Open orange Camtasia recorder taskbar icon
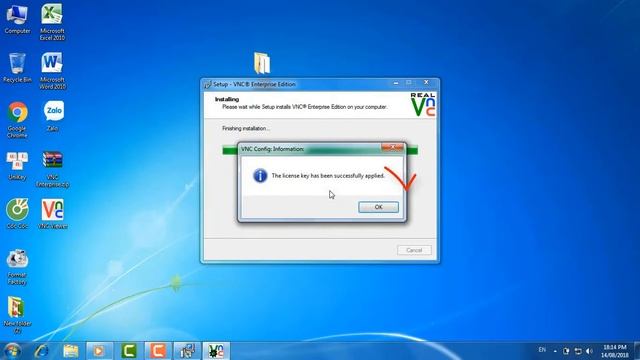The width and height of the screenshot is (640, 360). coord(158,351)
